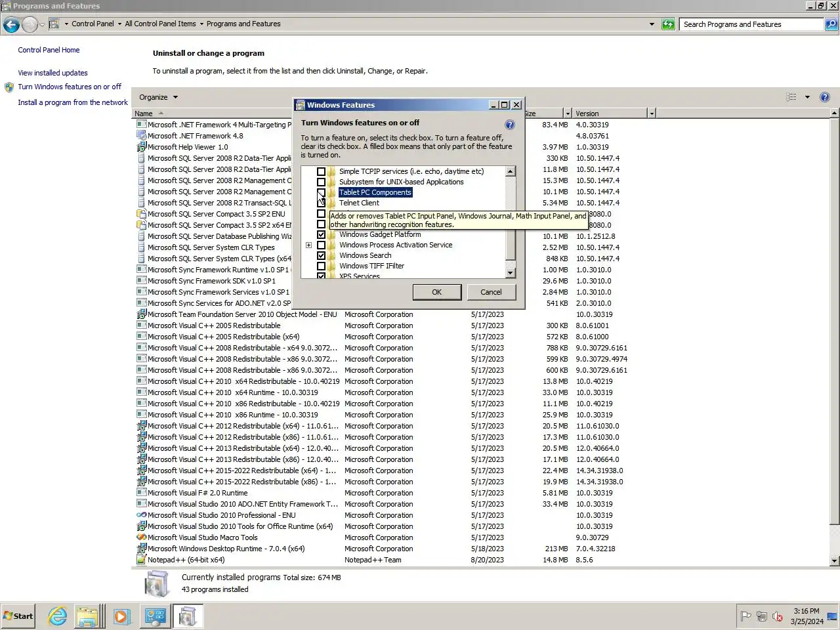Sort by the Version column header

pyautogui.click(x=610, y=114)
